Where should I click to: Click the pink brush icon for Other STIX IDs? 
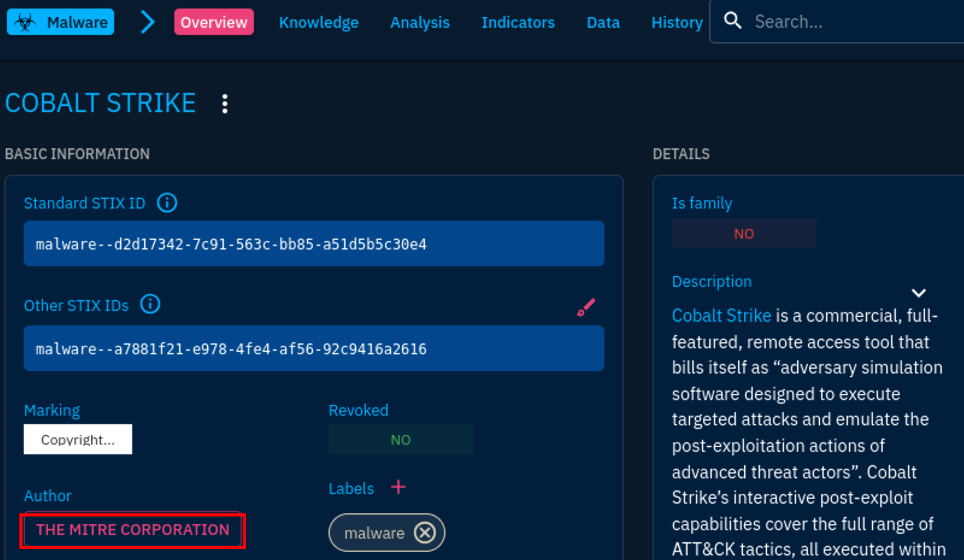(x=586, y=307)
